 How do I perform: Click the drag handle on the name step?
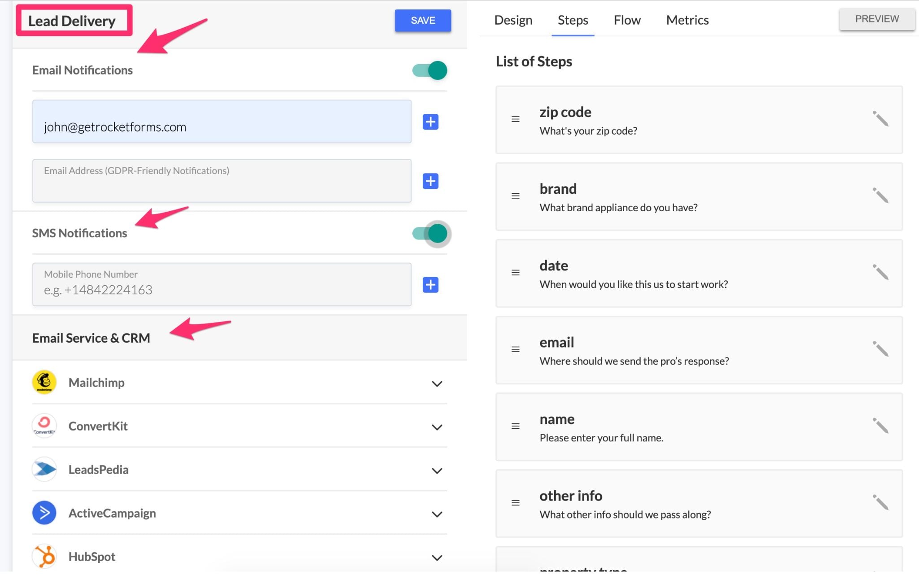516,426
